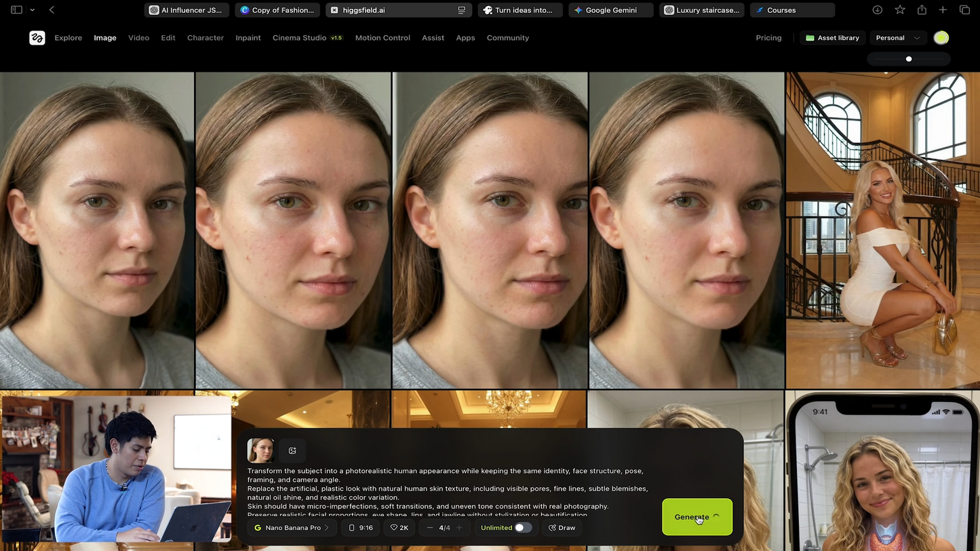Toggle the Safari sidebar icon

(16, 10)
